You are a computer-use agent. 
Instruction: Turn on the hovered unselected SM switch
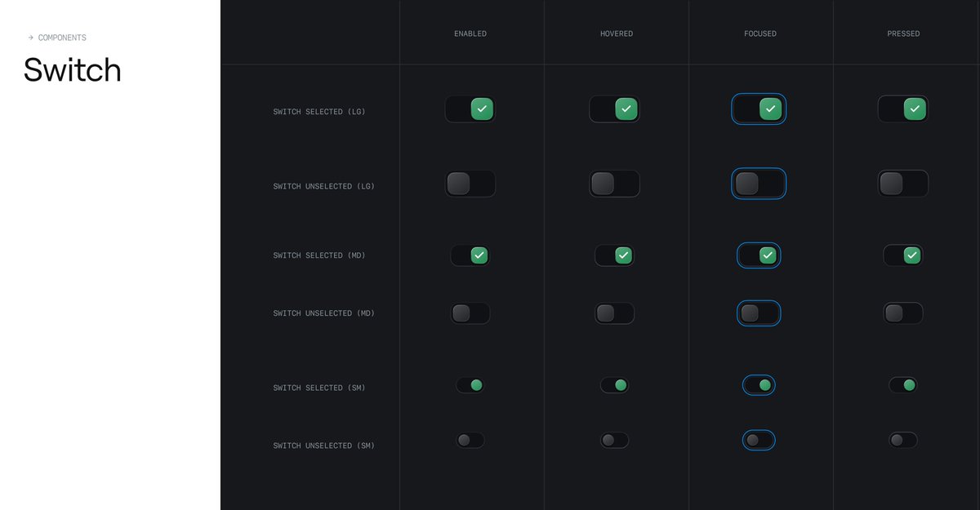point(614,441)
